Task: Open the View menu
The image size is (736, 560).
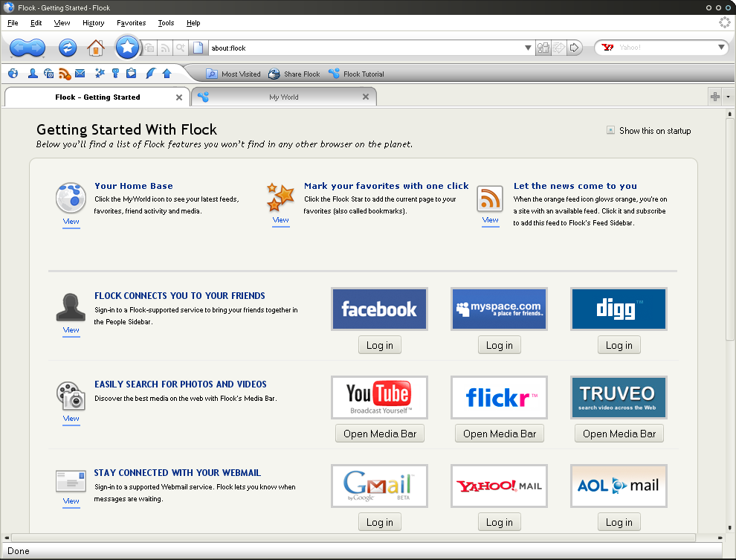Action: point(62,22)
